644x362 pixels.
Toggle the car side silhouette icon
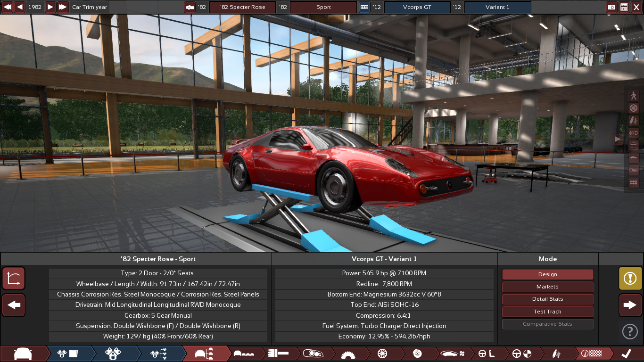pos(634,157)
